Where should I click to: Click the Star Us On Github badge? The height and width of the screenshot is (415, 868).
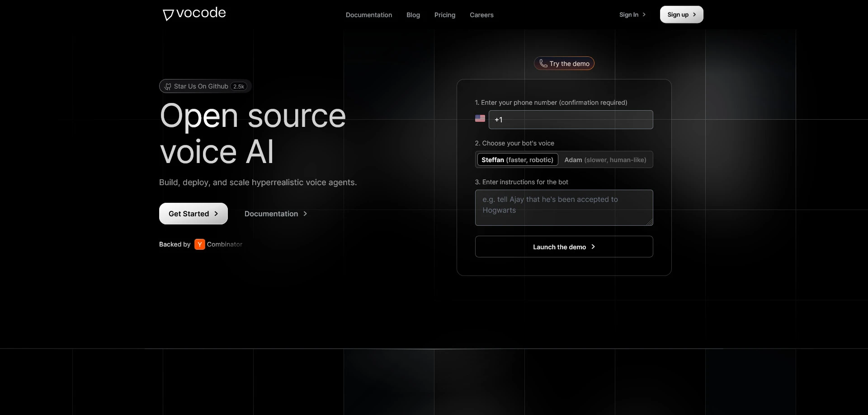pos(205,86)
